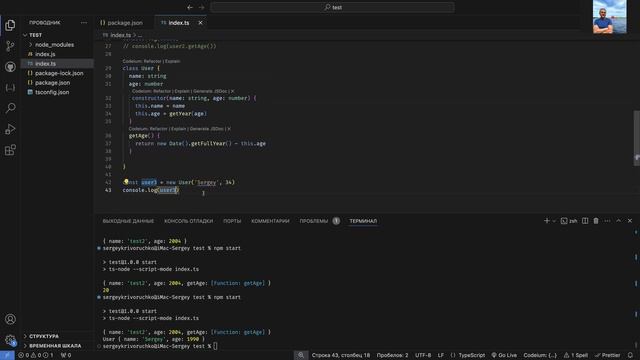Open the 1 Spell warning item

point(576,355)
